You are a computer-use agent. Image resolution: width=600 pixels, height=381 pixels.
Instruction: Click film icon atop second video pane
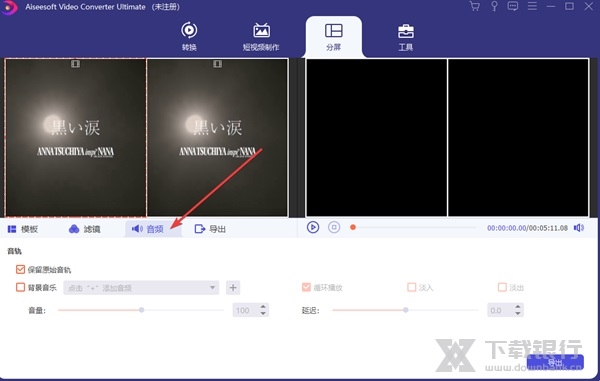point(217,64)
